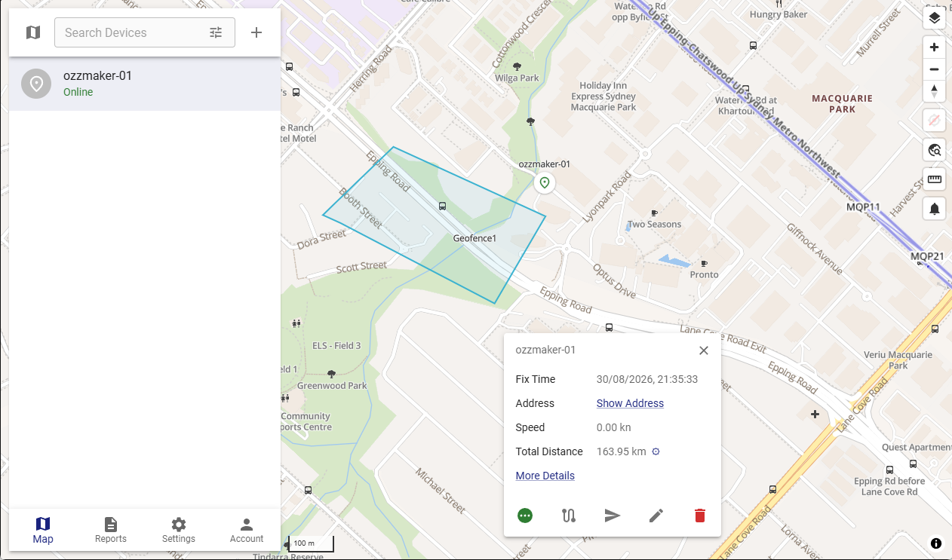Click the Show Address link
Image resolution: width=952 pixels, height=560 pixels.
(x=630, y=403)
